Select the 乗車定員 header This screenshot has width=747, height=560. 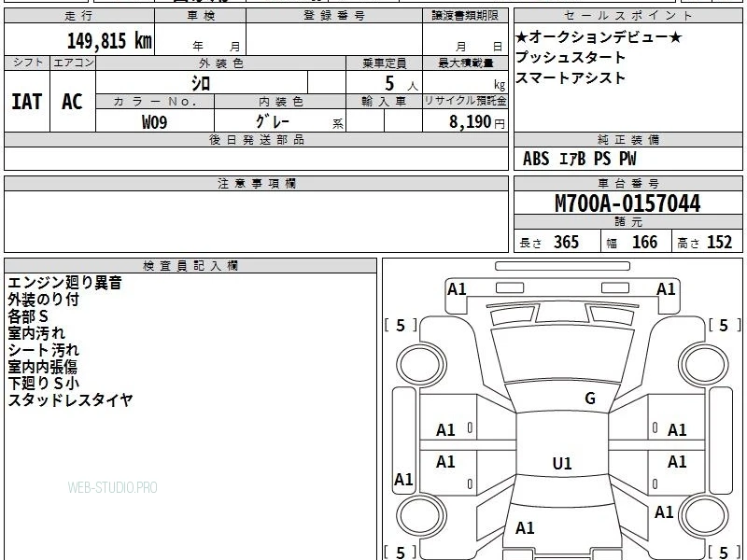coord(384,63)
